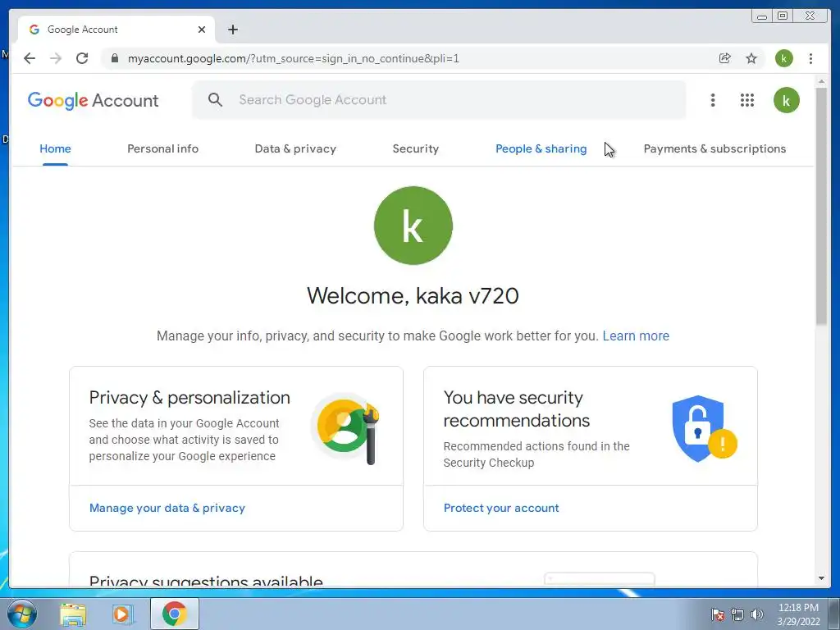The height and width of the screenshot is (630, 840).
Task: Open the Google apps grid
Action: click(747, 100)
